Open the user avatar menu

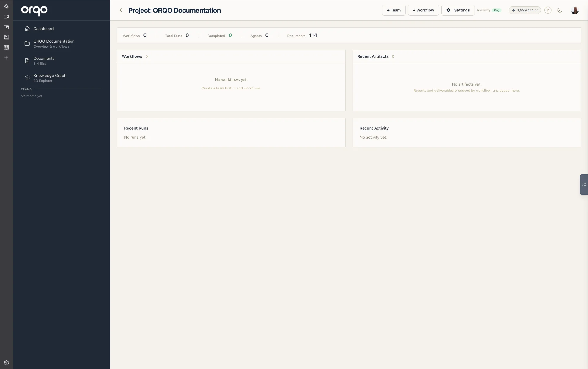click(575, 10)
